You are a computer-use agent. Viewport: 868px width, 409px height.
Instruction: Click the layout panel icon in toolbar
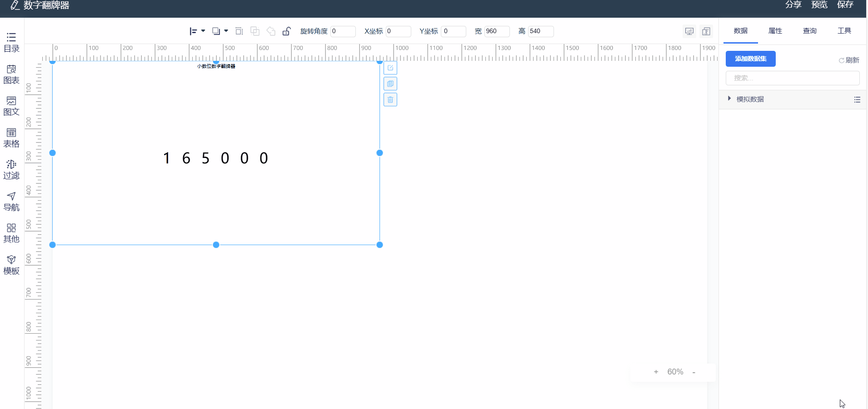(706, 31)
